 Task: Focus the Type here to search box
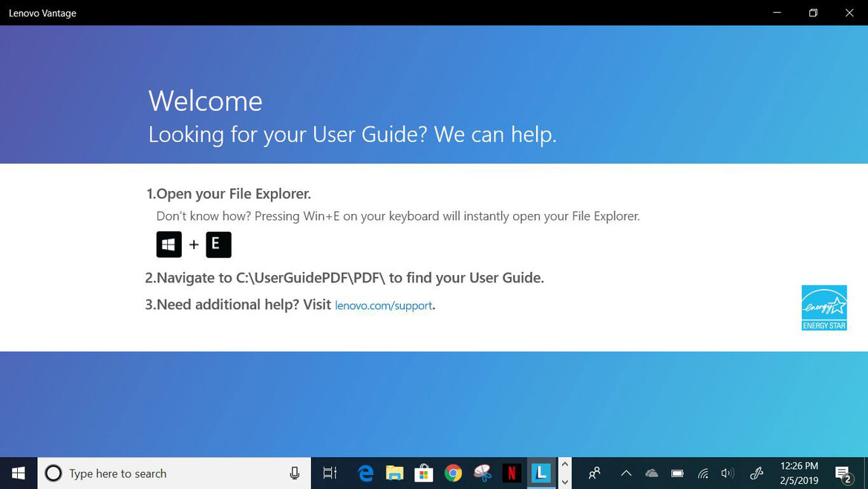(x=174, y=473)
